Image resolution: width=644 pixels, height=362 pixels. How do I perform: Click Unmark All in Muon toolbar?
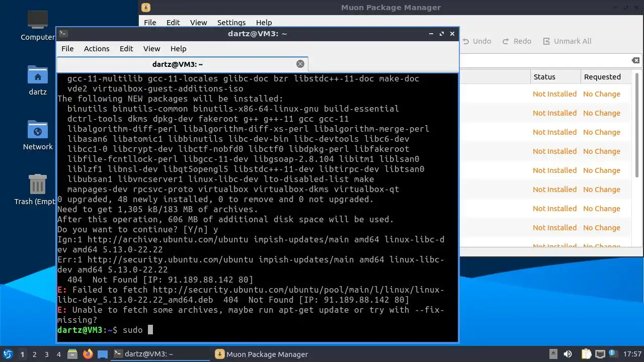(567, 41)
